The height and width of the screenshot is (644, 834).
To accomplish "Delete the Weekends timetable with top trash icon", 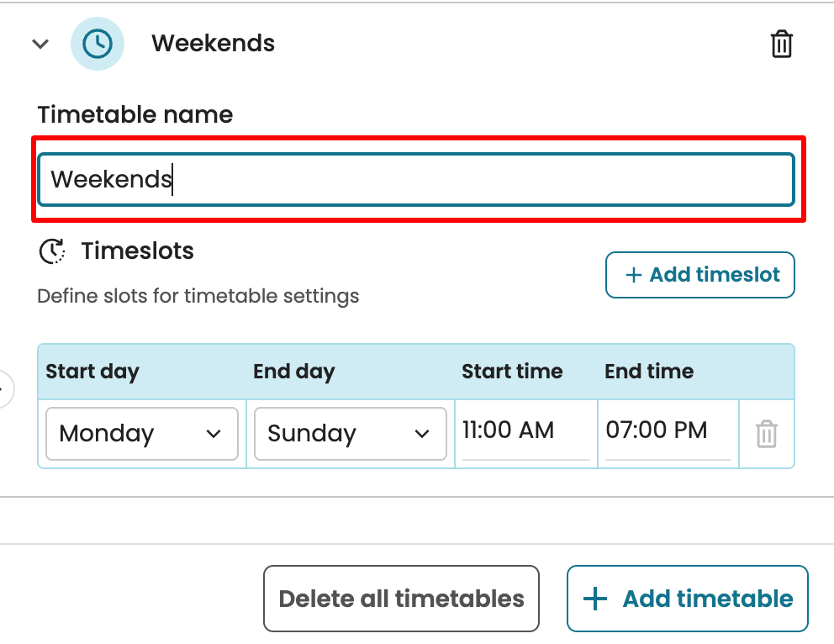I will 782,44.
